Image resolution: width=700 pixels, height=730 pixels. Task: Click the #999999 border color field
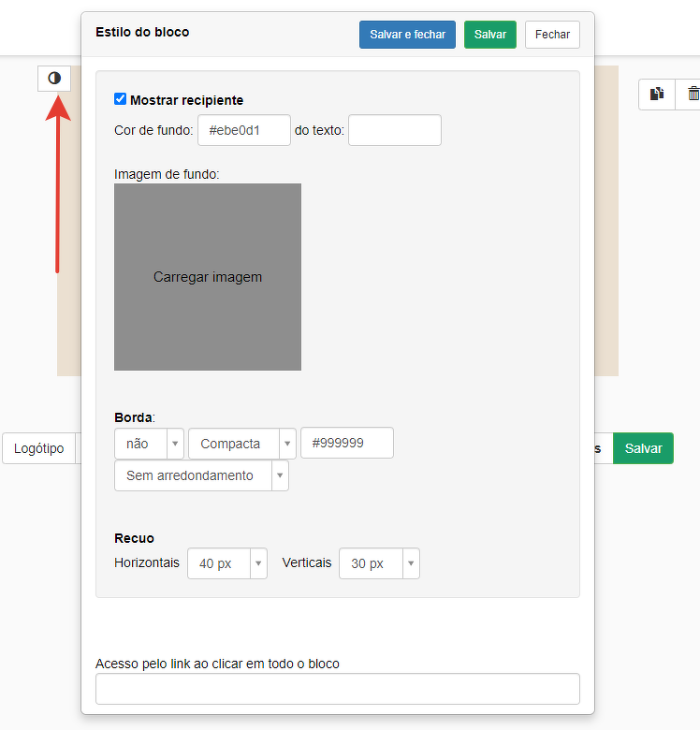tap(346, 444)
